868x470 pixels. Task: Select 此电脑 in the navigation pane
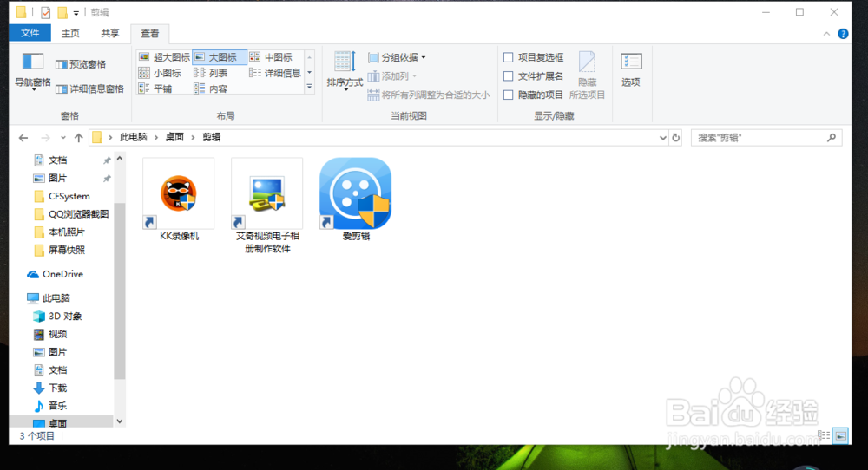point(56,298)
